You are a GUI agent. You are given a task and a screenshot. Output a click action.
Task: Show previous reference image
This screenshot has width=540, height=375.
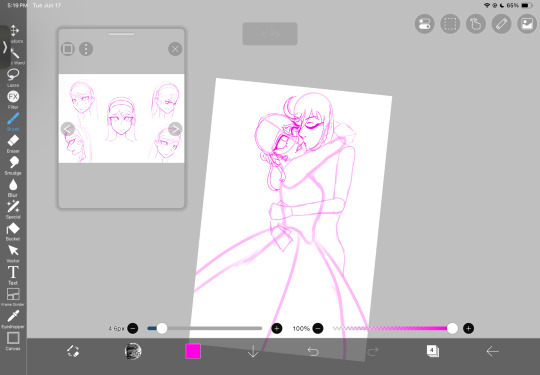pyautogui.click(x=68, y=129)
